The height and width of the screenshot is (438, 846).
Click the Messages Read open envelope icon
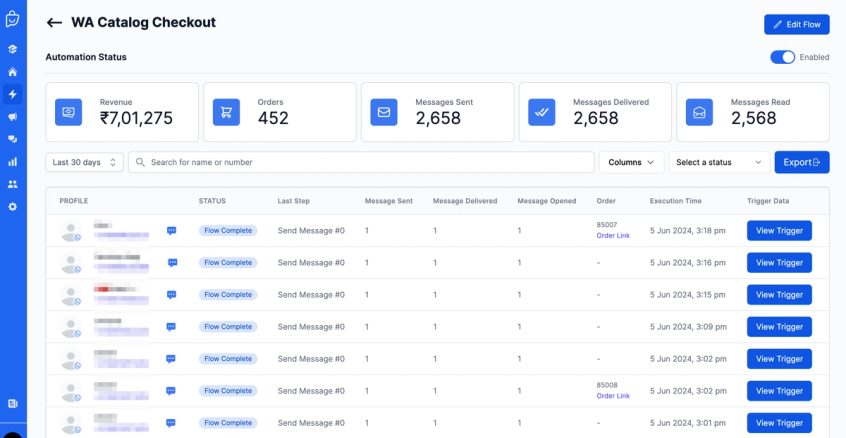tap(699, 112)
